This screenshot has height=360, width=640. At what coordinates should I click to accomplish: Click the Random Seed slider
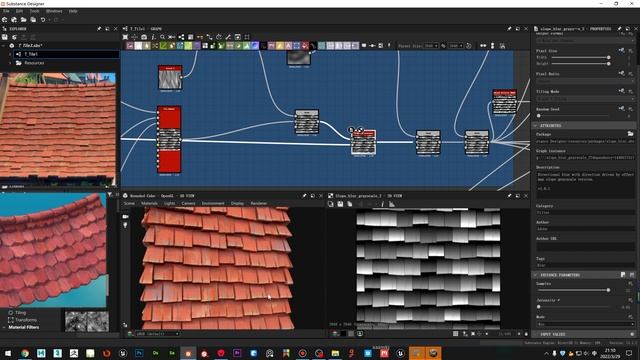tap(573, 116)
